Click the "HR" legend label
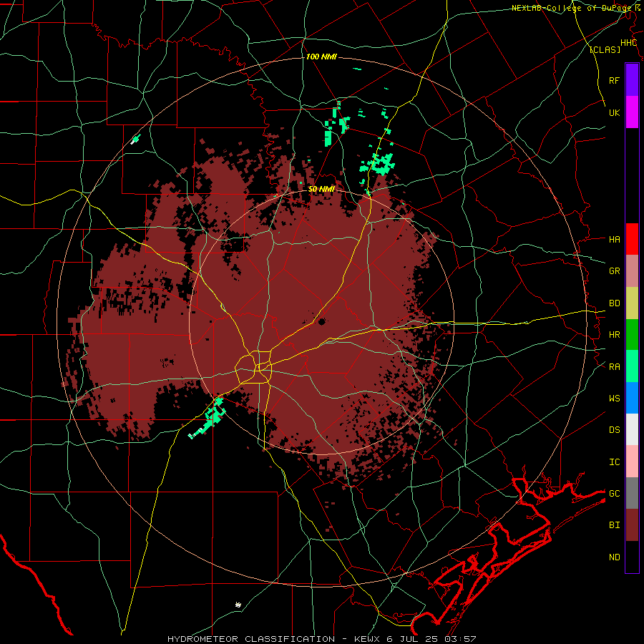644x644 pixels. pyautogui.click(x=615, y=335)
